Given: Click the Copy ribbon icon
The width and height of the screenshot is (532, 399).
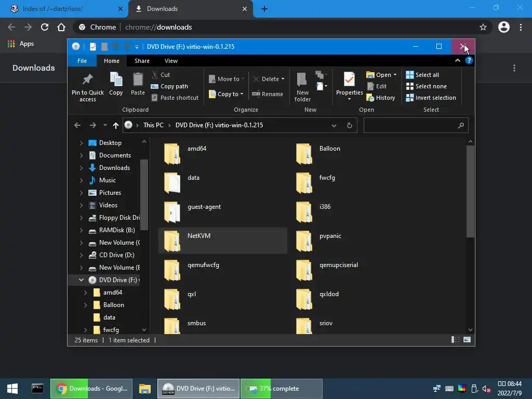Looking at the screenshot, I should pos(116,79).
